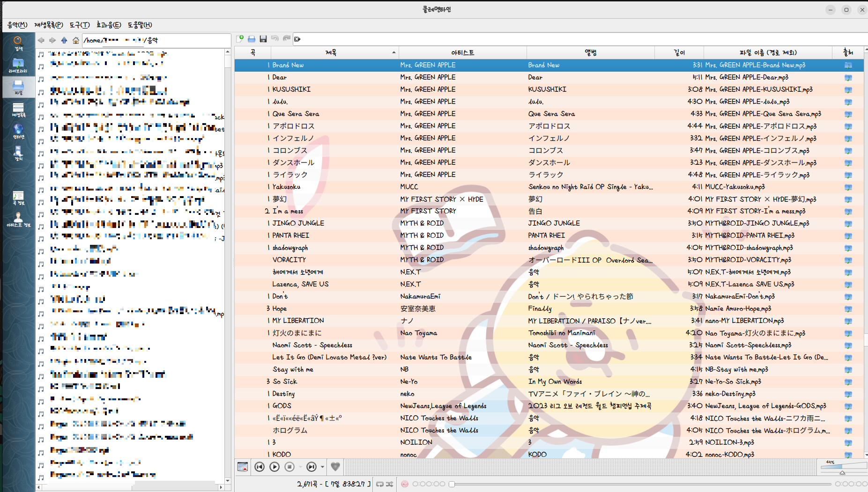This screenshot has width=868, height=492.
Task: Select the song 'MY LIBERATION'
Action: [x=549, y=321]
